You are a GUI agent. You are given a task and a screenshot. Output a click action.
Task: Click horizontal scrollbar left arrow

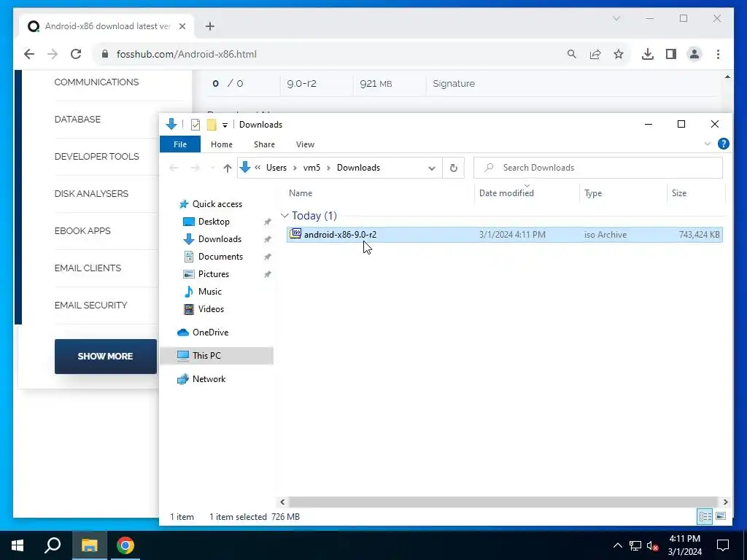pos(282,502)
